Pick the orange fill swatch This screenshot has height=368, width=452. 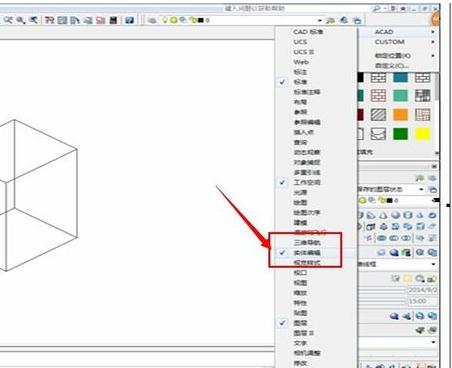pyautogui.click(x=400, y=115)
